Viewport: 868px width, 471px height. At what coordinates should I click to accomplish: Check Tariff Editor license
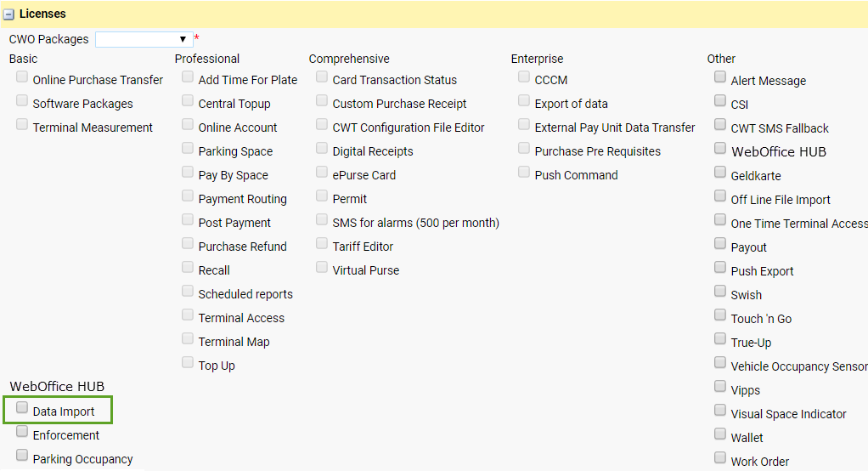(322, 243)
